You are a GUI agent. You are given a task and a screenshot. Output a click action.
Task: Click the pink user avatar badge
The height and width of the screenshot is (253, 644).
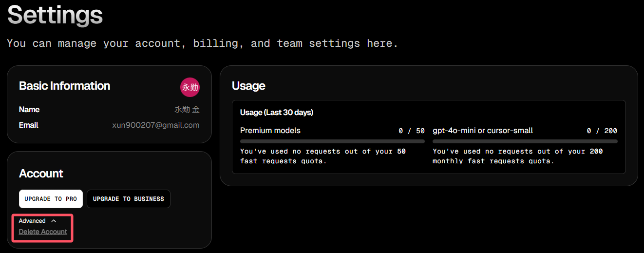(x=190, y=87)
